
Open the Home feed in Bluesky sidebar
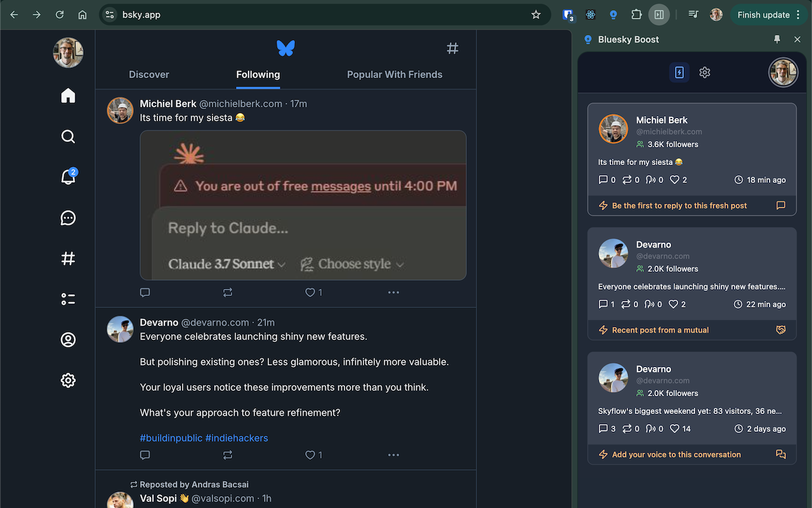(68, 96)
